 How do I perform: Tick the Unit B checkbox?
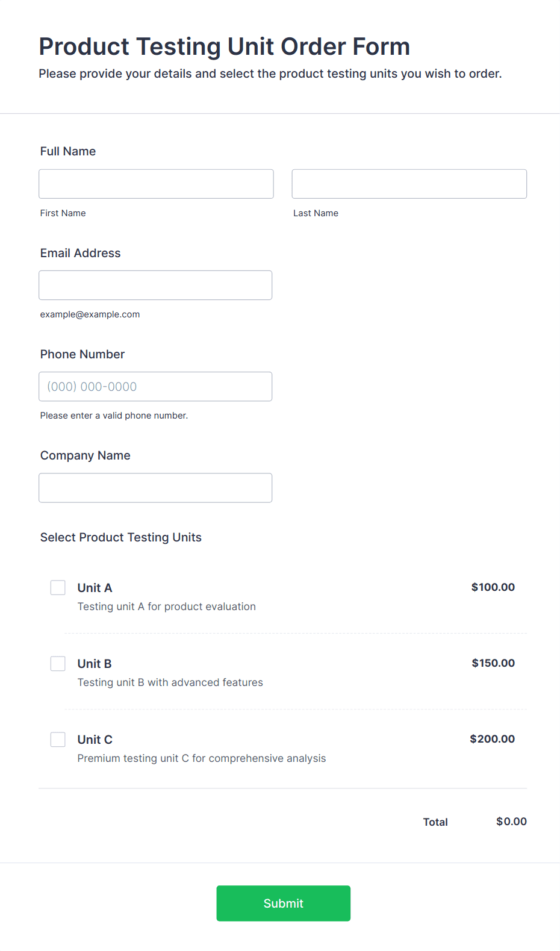click(58, 663)
